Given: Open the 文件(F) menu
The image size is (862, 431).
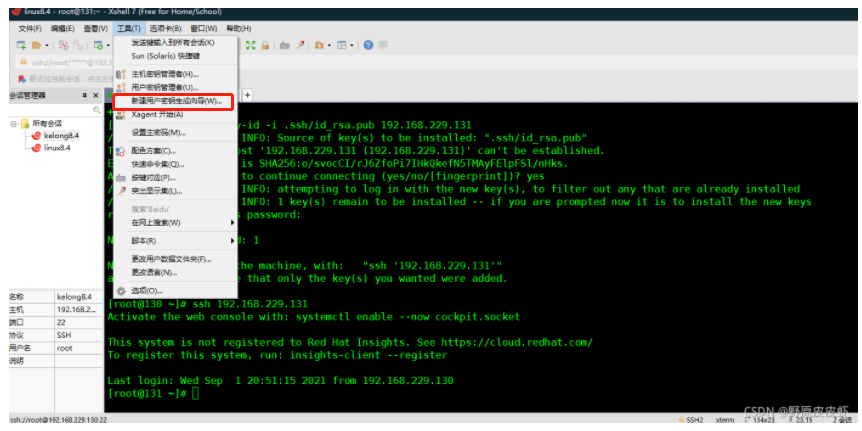Looking at the screenshot, I should [x=30, y=29].
